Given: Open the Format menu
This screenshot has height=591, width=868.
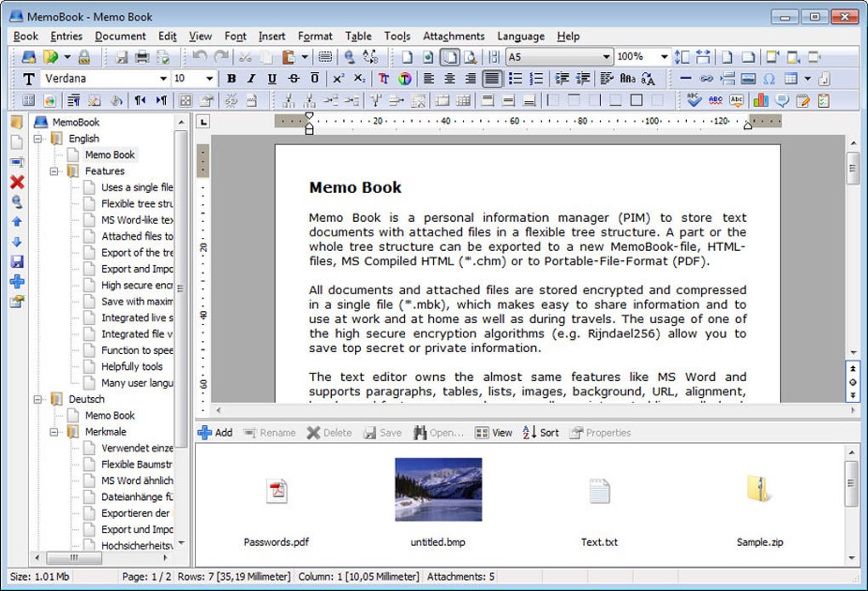Looking at the screenshot, I should point(315,36).
